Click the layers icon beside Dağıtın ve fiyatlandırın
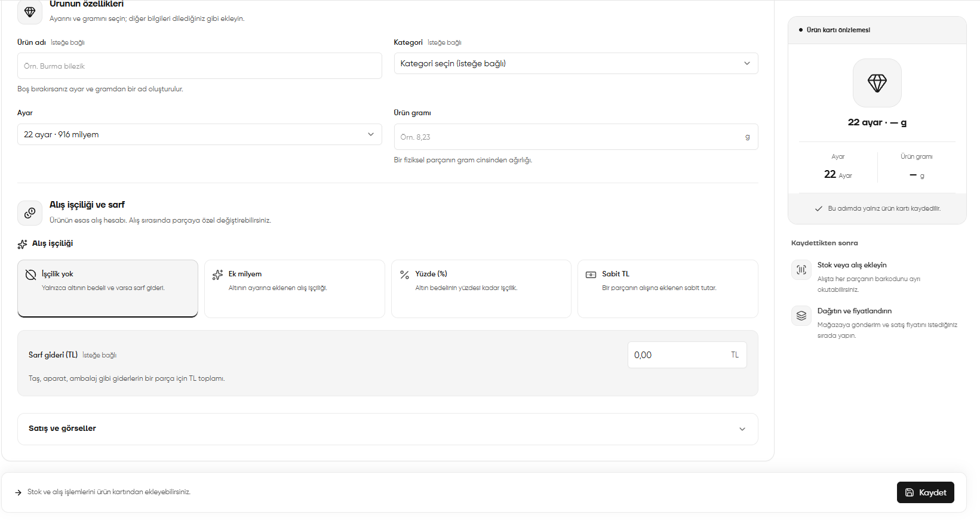 [x=801, y=316]
